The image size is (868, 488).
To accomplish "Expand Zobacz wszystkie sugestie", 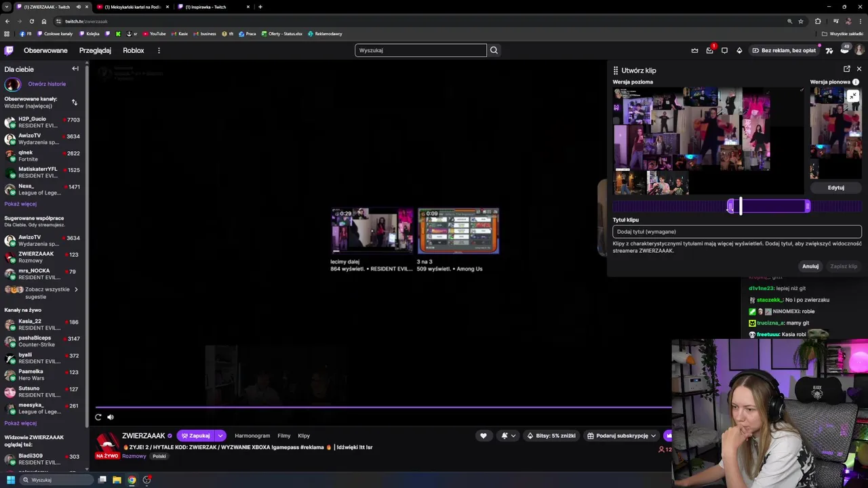I will click(43, 293).
